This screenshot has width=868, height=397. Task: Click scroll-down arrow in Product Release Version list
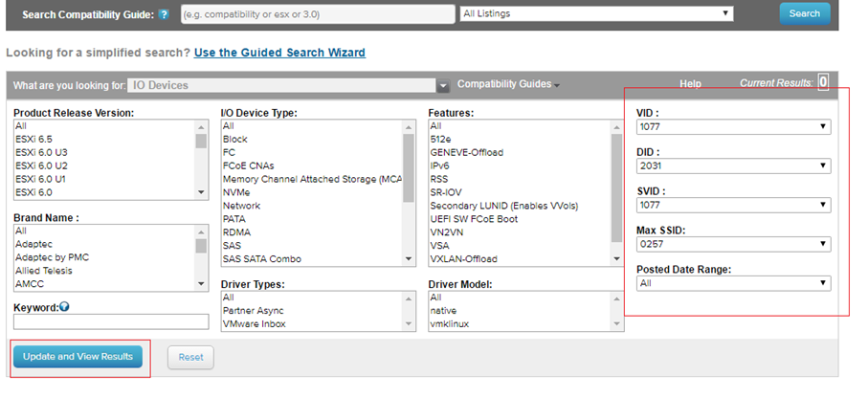[202, 192]
